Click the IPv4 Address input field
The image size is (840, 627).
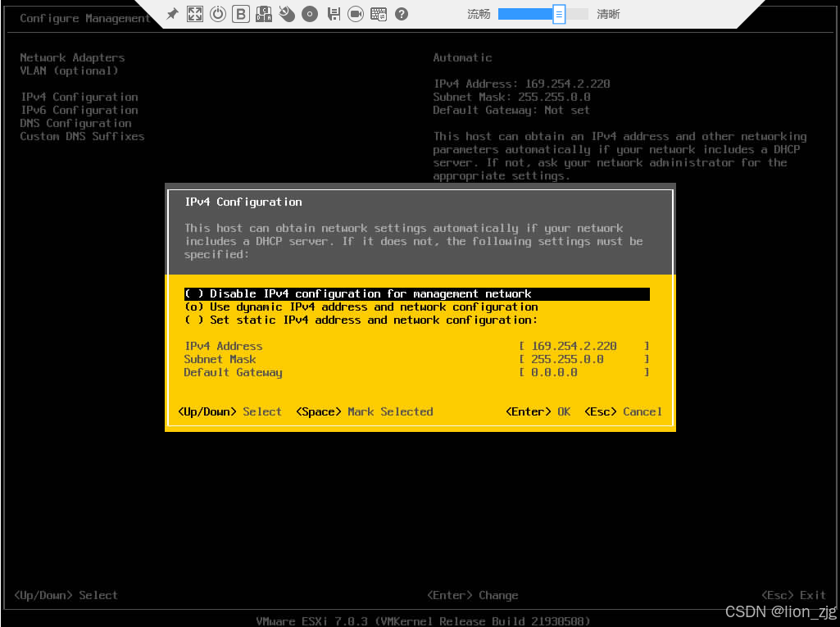point(583,347)
